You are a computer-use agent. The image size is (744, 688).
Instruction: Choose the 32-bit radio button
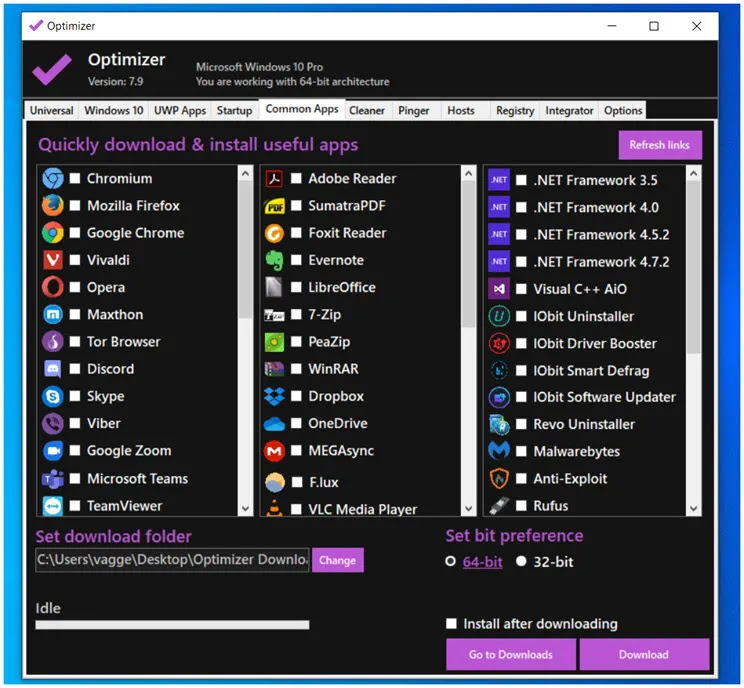pyautogui.click(x=521, y=561)
